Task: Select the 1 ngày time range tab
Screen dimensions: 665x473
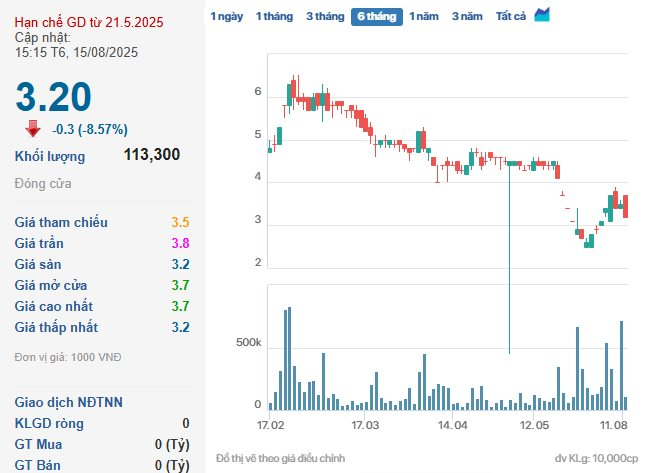Action: point(226,16)
